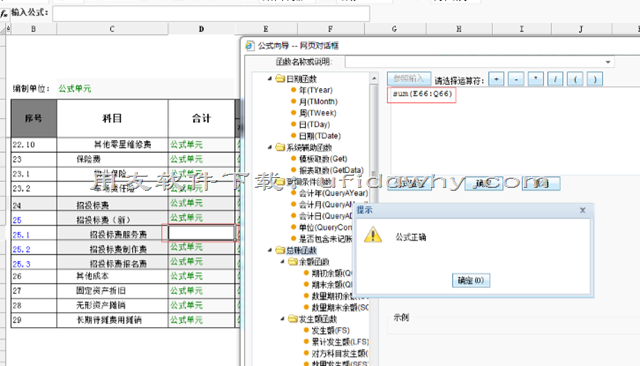
Task: Select column H header
Action: pos(459,29)
